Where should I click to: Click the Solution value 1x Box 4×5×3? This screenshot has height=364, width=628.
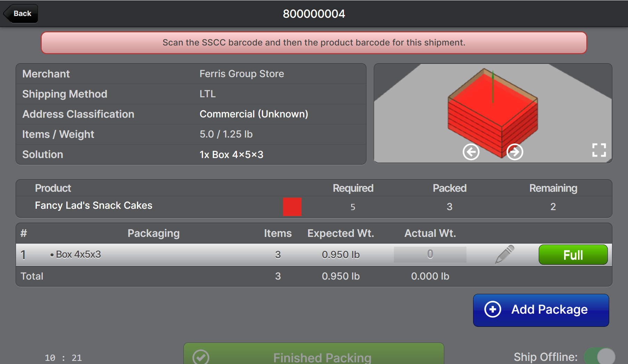[x=231, y=155]
